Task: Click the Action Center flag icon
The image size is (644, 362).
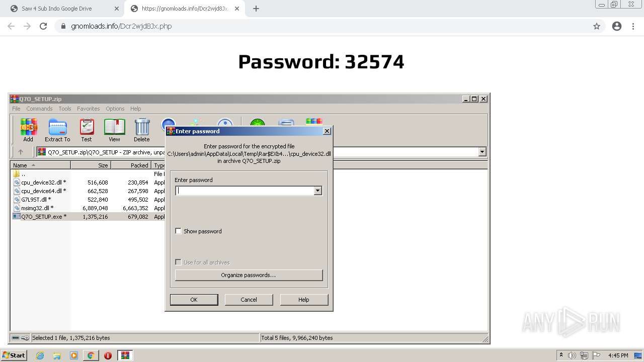Action: click(596, 355)
